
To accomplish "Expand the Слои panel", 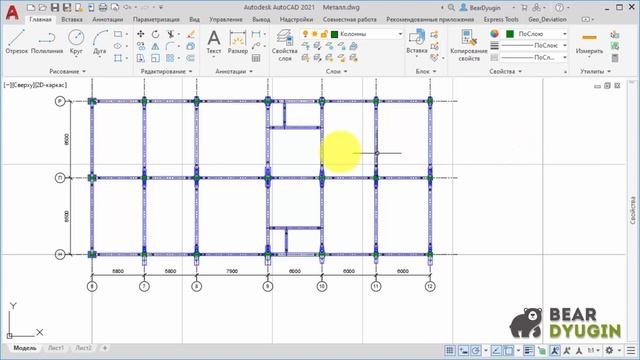I will click(337, 71).
